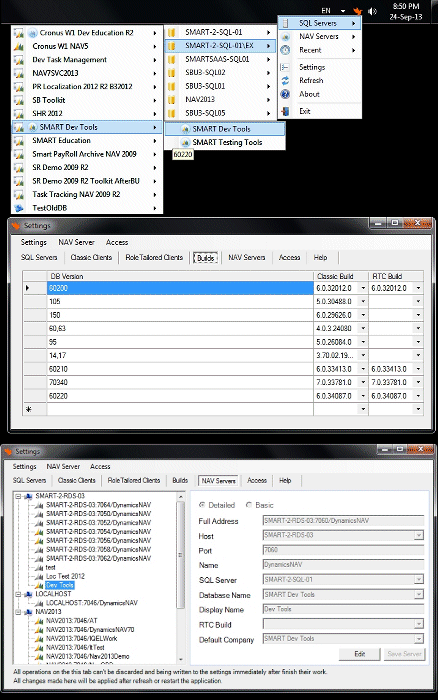Click the 8:50 PM clock in tray
The height and width of the screenshot is (700, 438).
click(x=406, y=6)
